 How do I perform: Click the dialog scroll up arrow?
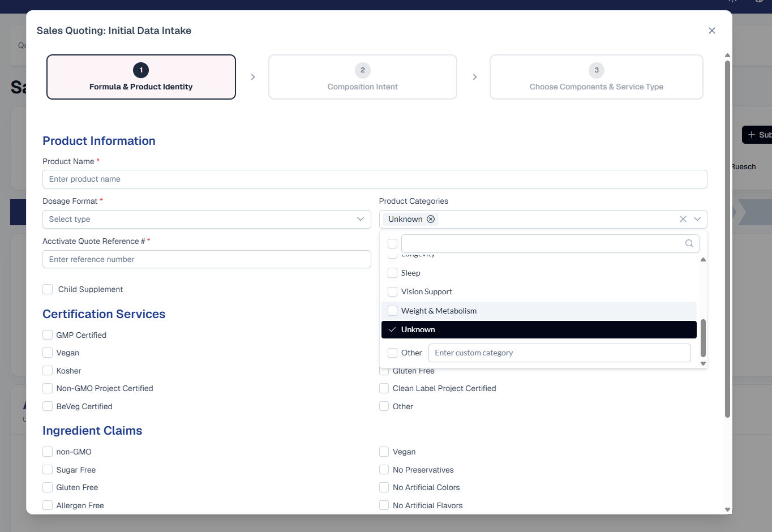click(727, 55)
